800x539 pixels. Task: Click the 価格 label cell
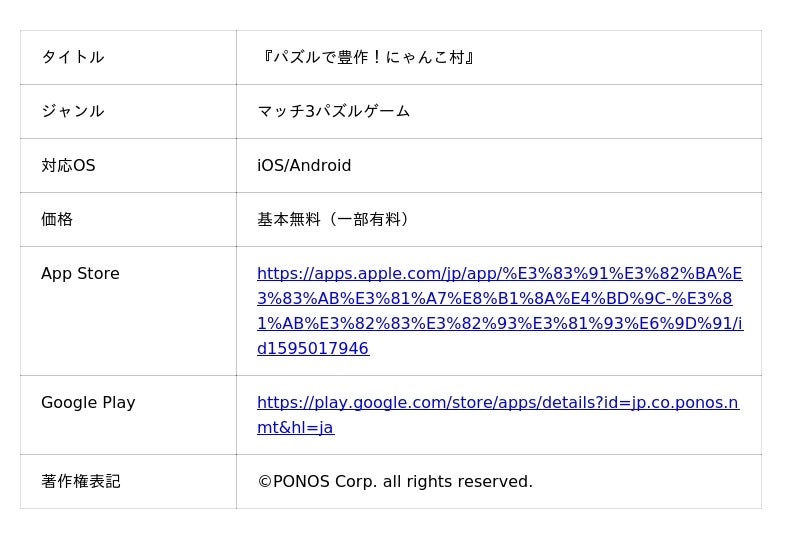[x=57, y=220]
